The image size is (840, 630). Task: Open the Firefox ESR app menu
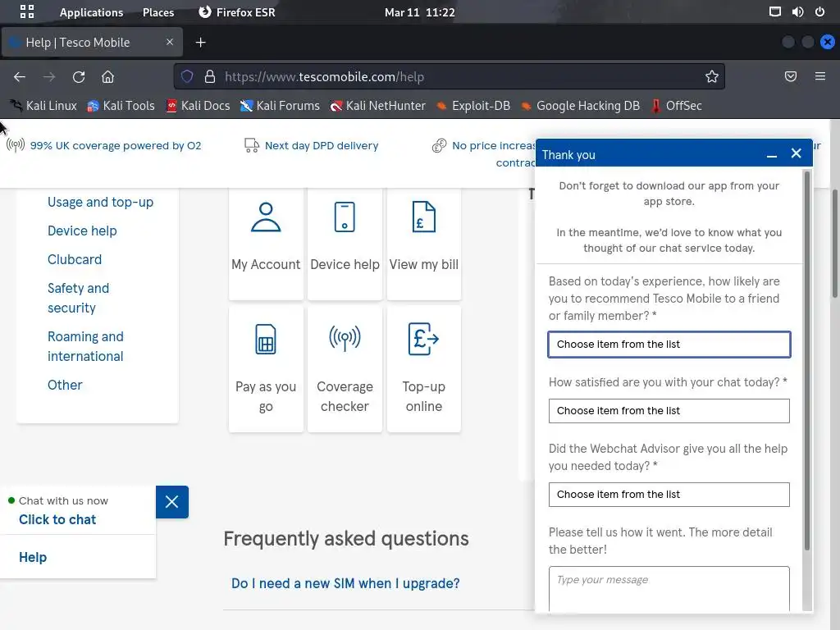(x=236, y=12)
